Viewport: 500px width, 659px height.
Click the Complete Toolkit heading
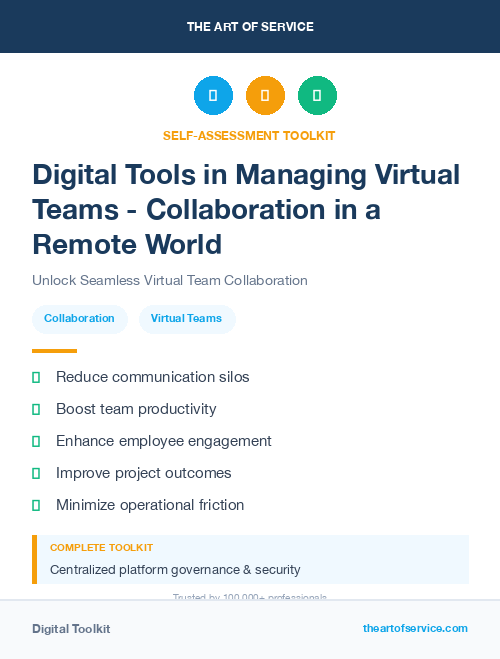[x=101, y=548]
